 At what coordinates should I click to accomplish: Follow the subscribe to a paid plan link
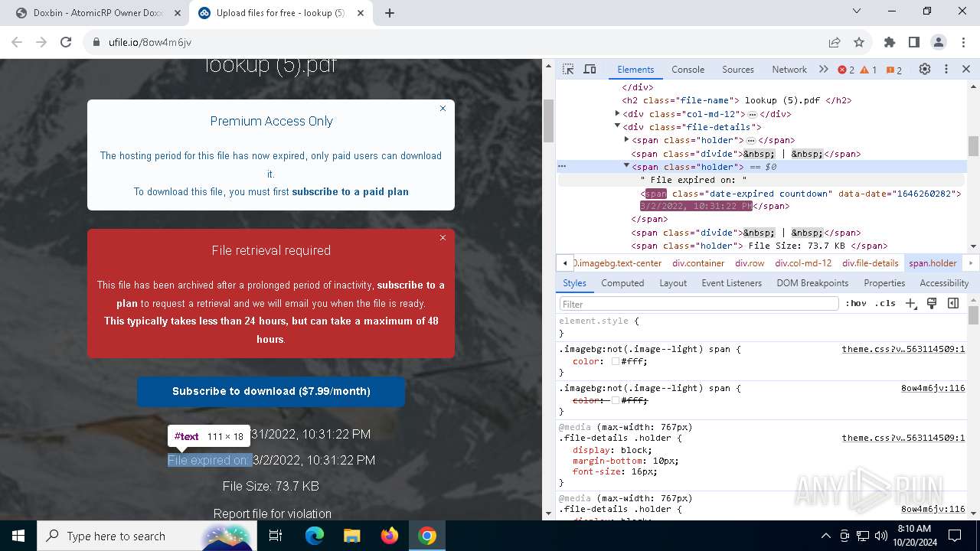tap(350, 191)
